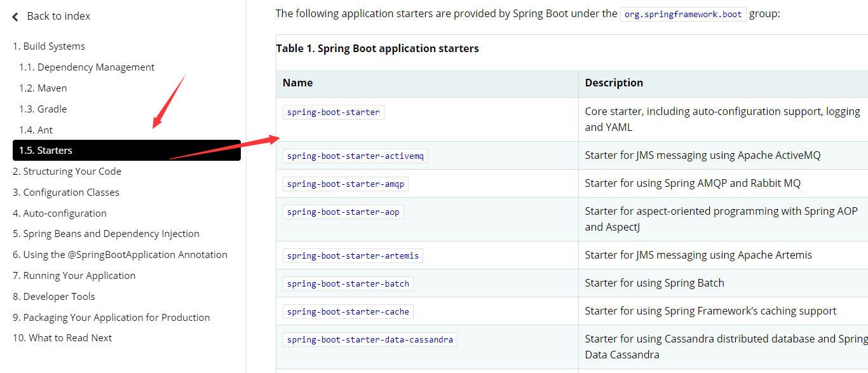Image resolution: width=868 pixels, height=373 pixels.
Task: Click spring-boot-starter-cache in the Name column
Action: [x=348, y=311]
